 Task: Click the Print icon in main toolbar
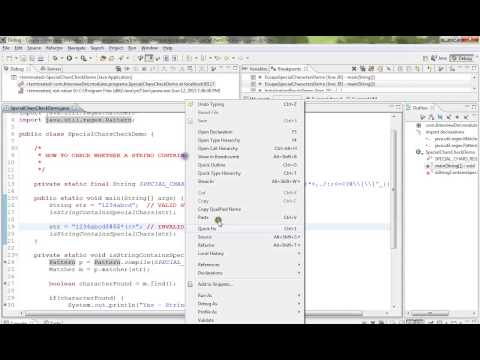[41, 58]
